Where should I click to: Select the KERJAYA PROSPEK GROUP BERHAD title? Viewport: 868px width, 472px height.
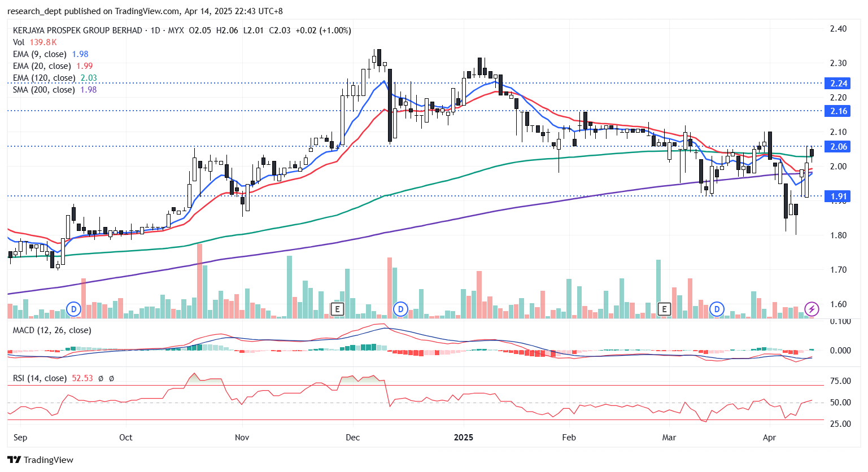point(77,30)
